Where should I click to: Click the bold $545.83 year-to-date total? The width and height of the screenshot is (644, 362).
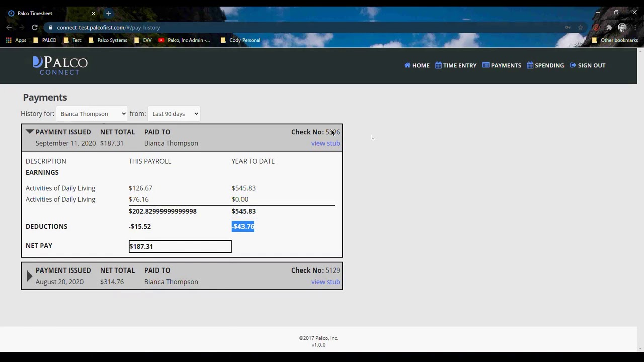point(244,211)
